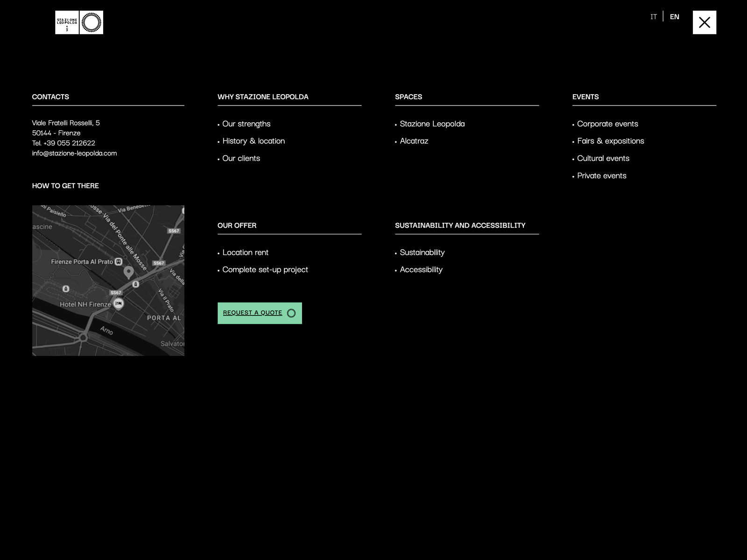Select Private events
This screenshot has height=560, width=747.
tap(602, 175)
